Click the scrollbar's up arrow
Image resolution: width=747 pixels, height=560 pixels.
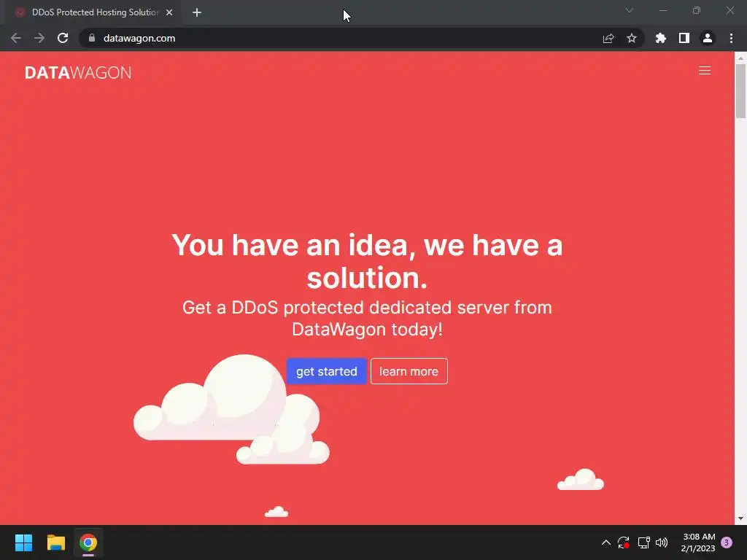point(740,58)
